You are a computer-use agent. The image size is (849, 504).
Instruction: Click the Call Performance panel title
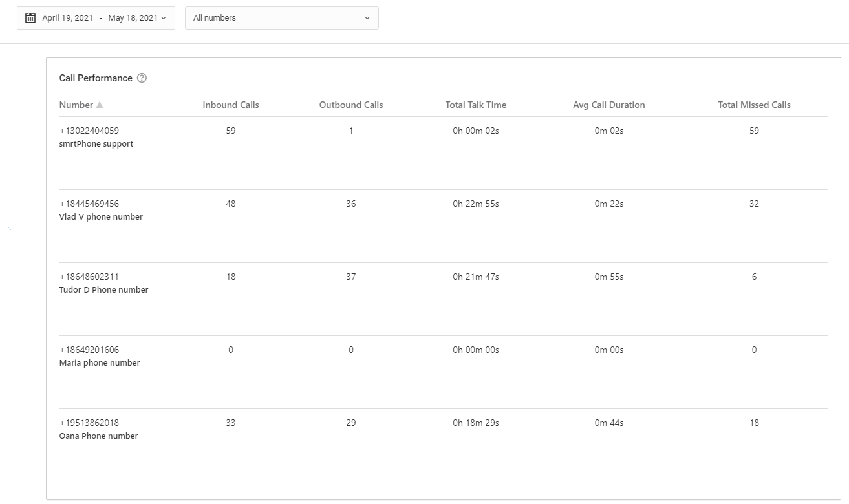[96, 78]
